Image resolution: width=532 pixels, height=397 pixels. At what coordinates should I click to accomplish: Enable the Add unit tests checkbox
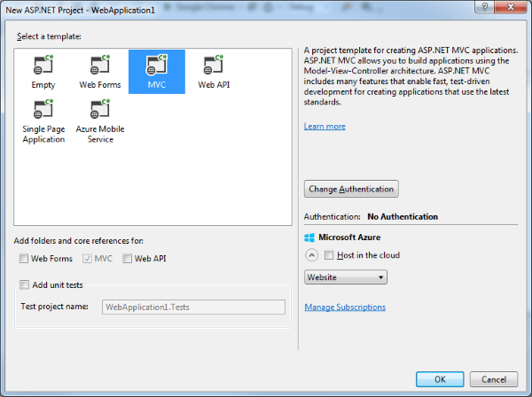[x=24, y=284]
